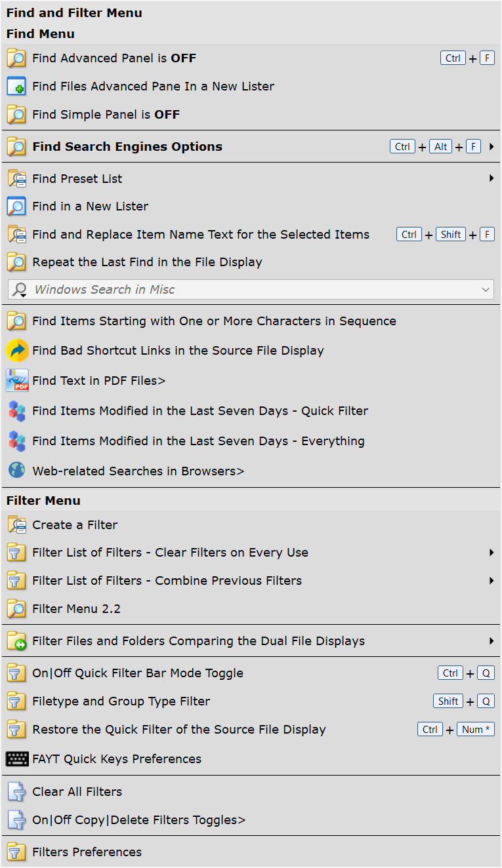
Task: Toggle the Quick Filter Bar Mode
Action: (x=251, y=673)
